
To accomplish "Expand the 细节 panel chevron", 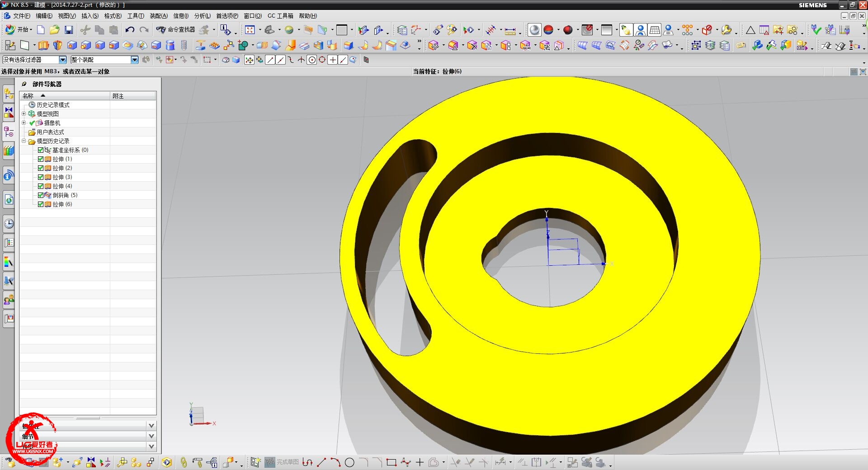I will click(151, 436).
